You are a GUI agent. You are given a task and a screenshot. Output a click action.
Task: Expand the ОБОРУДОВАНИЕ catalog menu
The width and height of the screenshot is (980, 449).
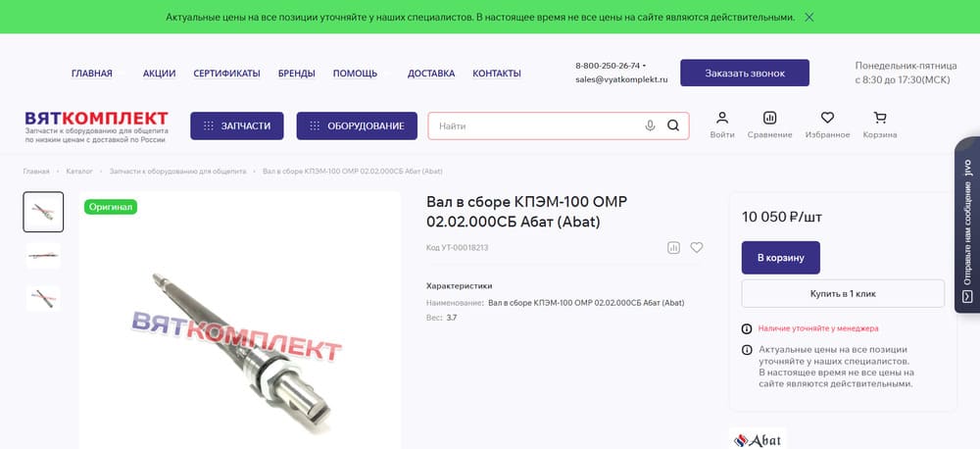tap(357, 125)
